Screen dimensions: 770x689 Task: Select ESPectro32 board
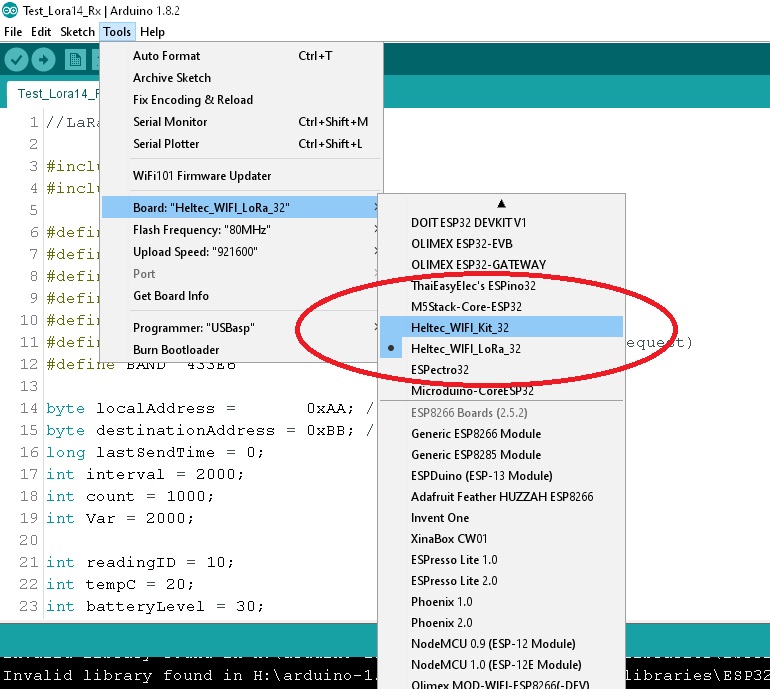pyautogui.click(x=501, y=370)
